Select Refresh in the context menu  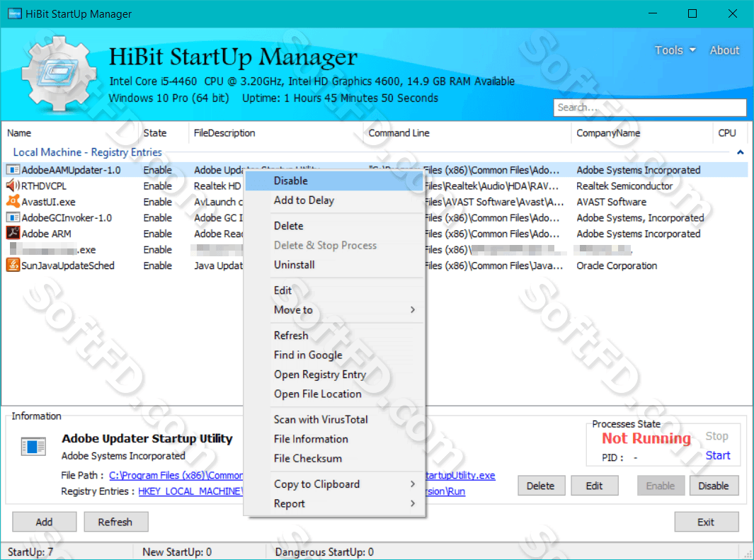334,336
